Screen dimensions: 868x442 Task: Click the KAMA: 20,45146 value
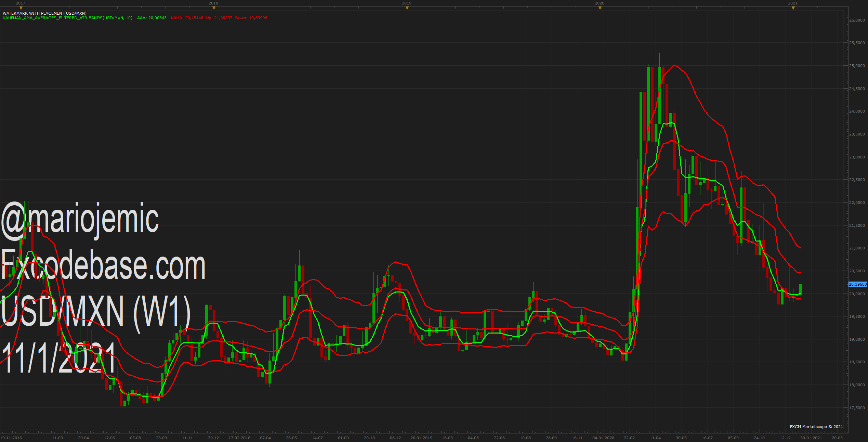point(187,18)
